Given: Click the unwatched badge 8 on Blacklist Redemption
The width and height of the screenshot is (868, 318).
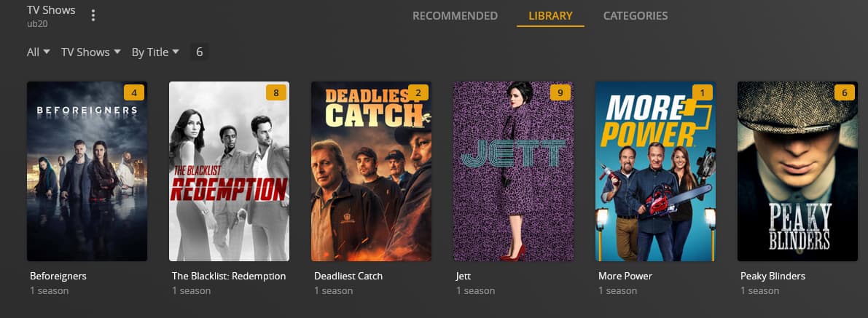Looking at the screenshot, I should [276, 92].
